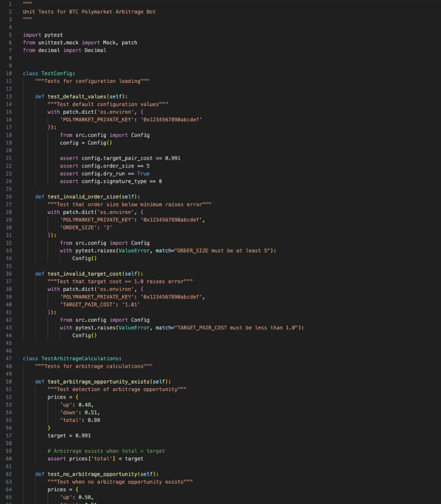
Task: Click the 'down': 0.51 dictionary entry
Action: tap(80, 413)
